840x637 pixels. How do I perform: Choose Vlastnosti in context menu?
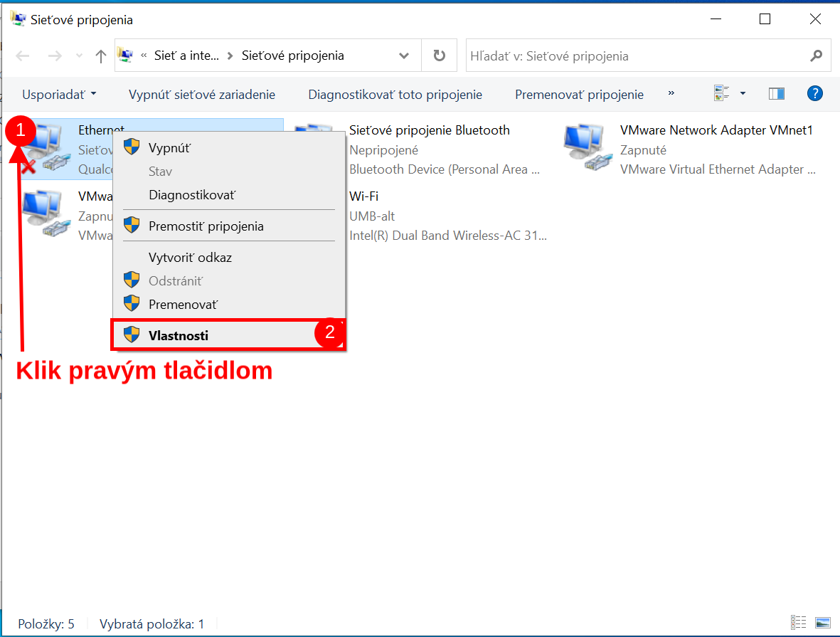click(x=229, y=336)
